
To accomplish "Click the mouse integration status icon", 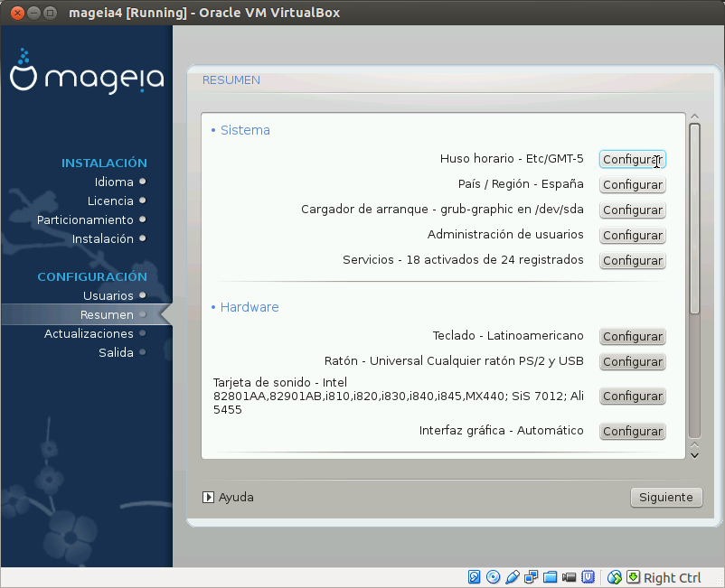I will [615, 577].
